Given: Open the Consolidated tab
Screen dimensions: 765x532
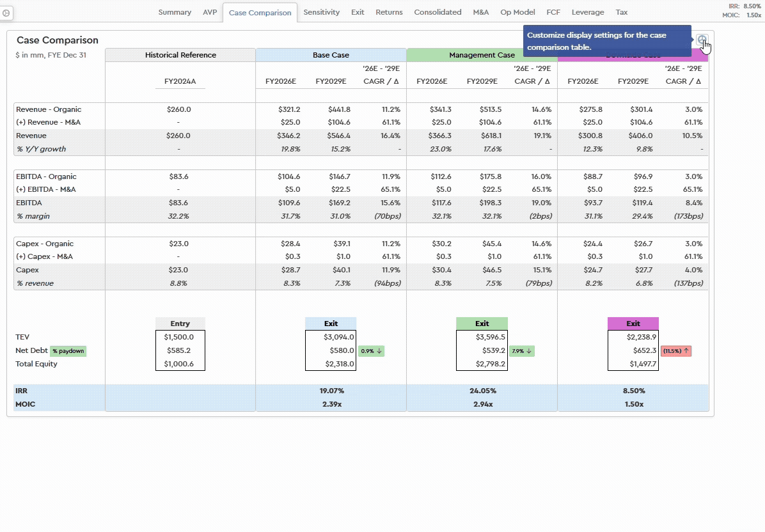Looking at the screenshot, I should [x=438, y=12].
